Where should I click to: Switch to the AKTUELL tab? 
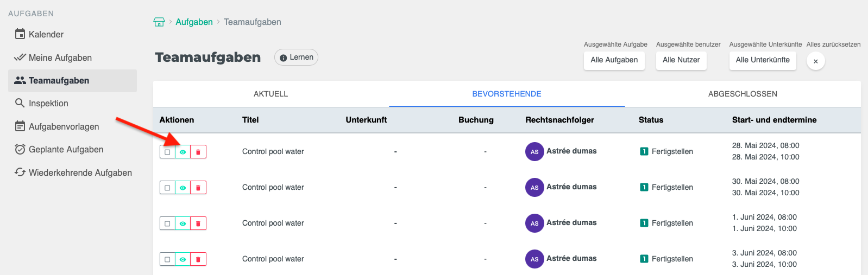click(271, 94)
